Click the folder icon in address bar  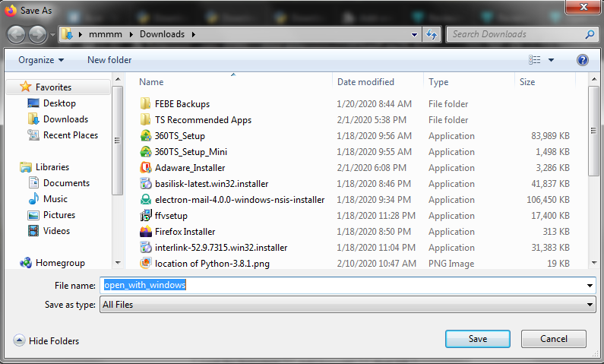pos(68,34)
